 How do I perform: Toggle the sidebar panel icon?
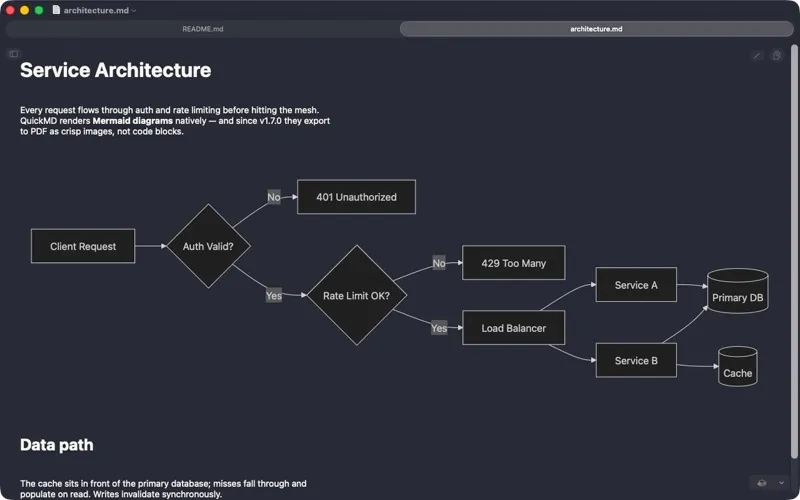pos(14,54)
